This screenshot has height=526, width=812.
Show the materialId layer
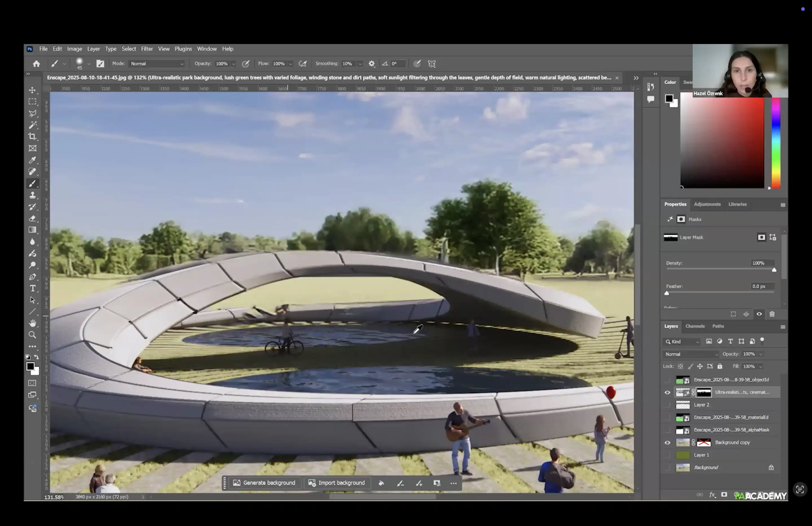click(667, 417)
